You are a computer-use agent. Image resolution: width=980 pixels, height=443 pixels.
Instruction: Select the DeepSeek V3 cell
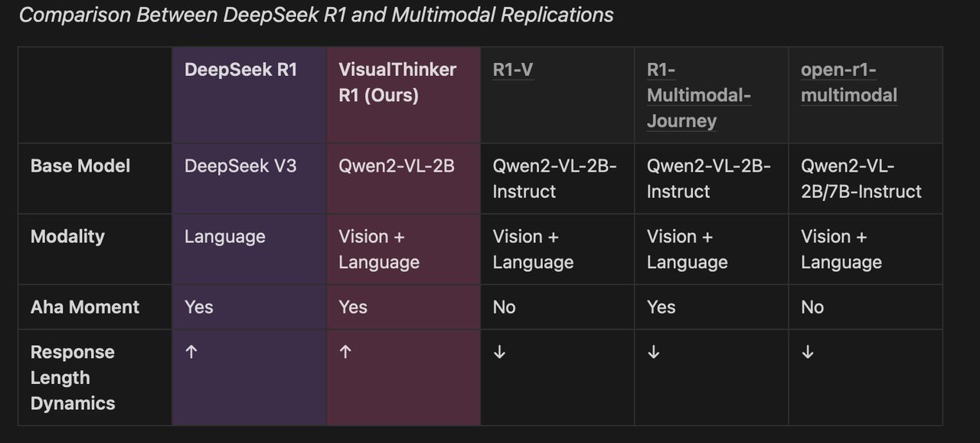point(240,166)
